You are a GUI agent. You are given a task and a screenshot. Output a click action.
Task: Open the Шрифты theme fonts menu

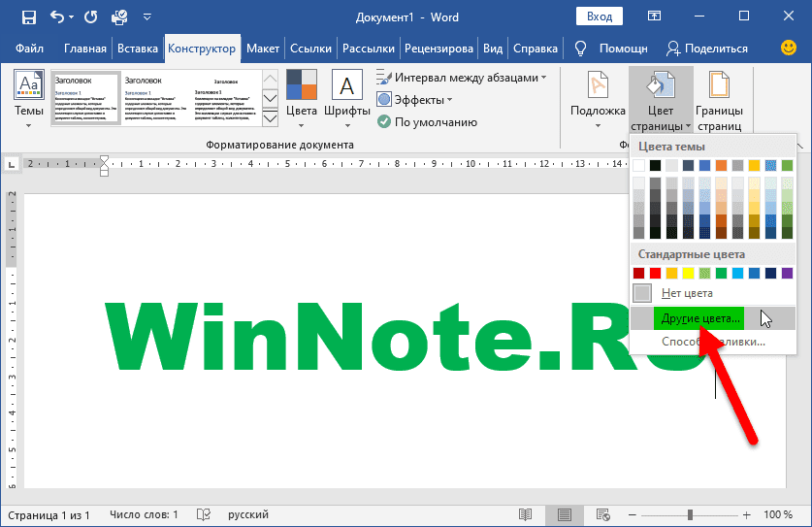tap(347, 99)
